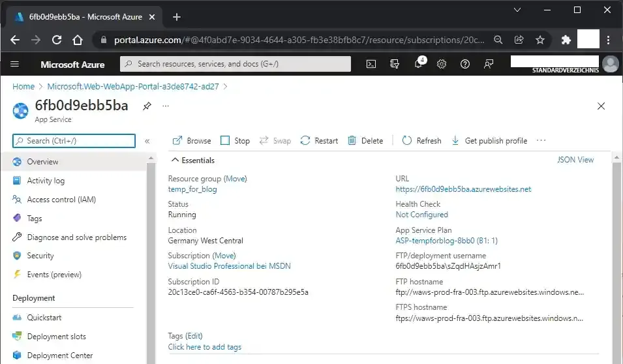The image size is (623, 364).
Task: Open more toolbar commands ellipsis
Action: point(541,140)
